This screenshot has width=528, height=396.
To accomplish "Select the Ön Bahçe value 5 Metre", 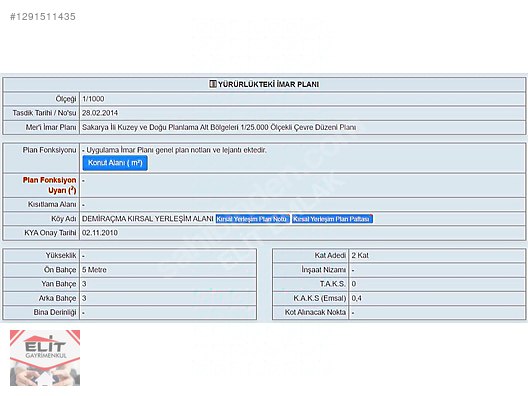I will (x=94, y=270).
